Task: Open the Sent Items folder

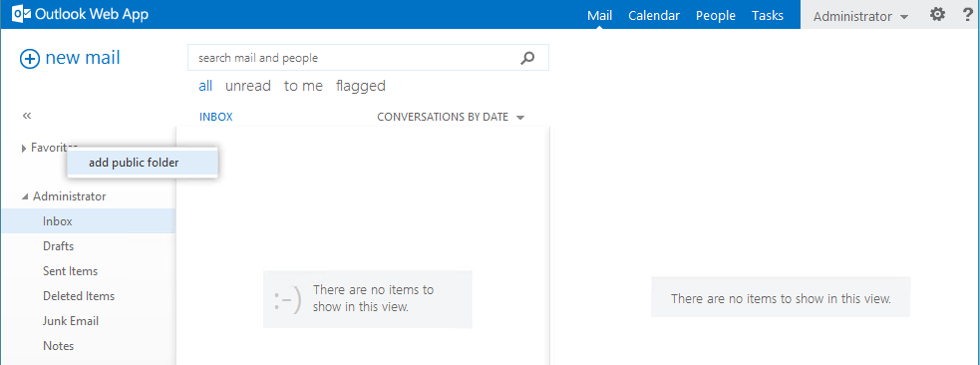Action: coord(70,271)
